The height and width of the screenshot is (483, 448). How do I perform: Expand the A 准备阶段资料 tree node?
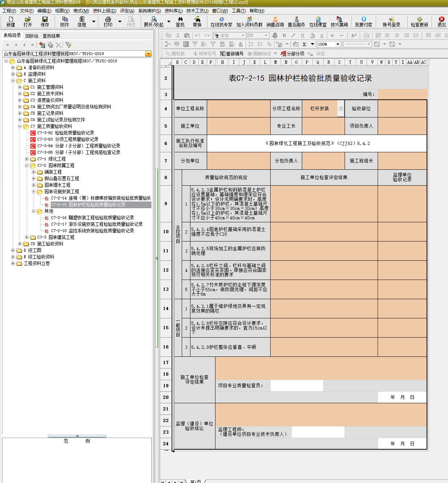coord(13,67)
